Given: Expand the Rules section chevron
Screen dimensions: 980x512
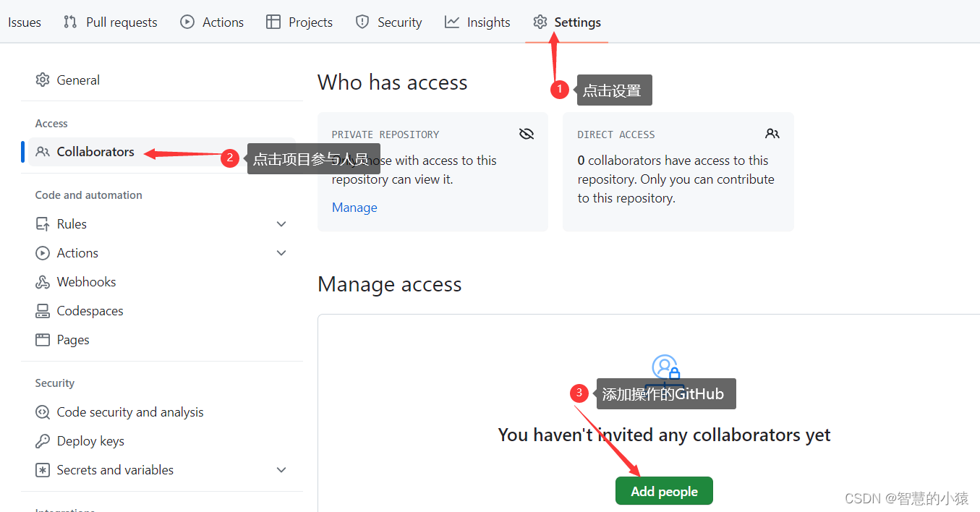Looking at the screenshot, I should (281, 224).
